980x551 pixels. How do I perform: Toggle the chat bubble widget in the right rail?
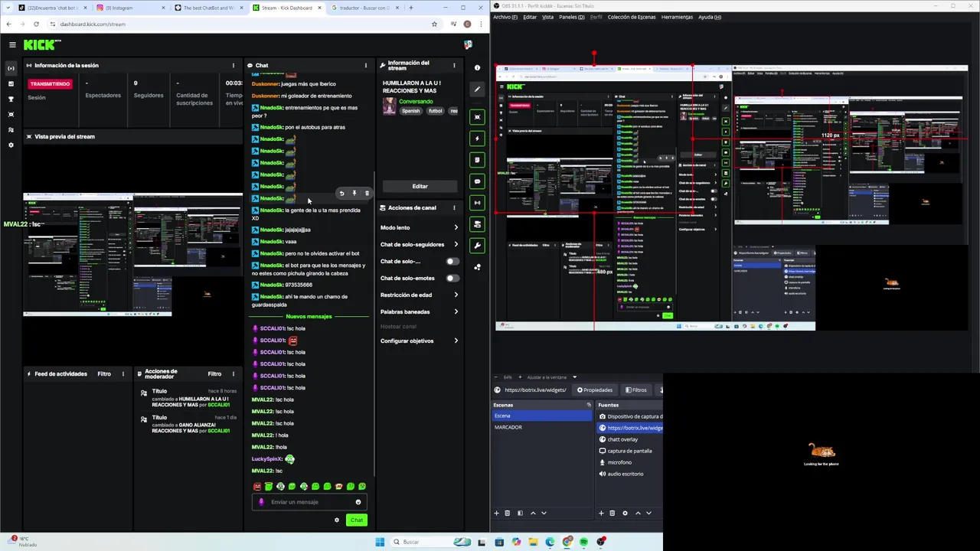[x=477, y=181]
